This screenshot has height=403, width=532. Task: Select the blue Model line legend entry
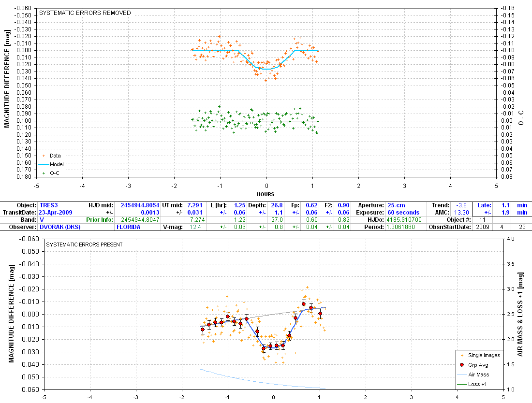click(x=44, y=164)
